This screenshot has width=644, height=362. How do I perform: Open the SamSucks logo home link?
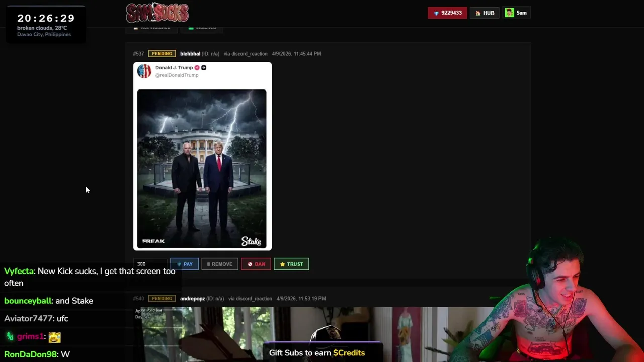click(x=157, y=13)
